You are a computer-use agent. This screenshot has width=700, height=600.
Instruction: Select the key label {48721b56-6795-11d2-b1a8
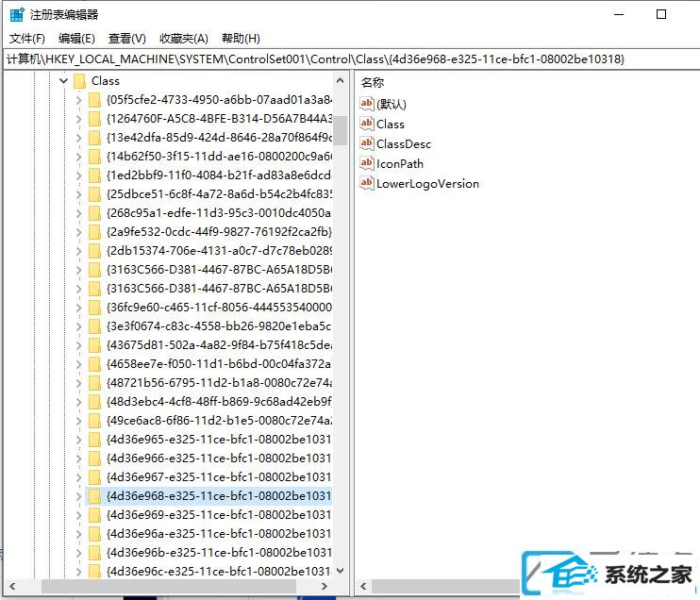[219, 383]
